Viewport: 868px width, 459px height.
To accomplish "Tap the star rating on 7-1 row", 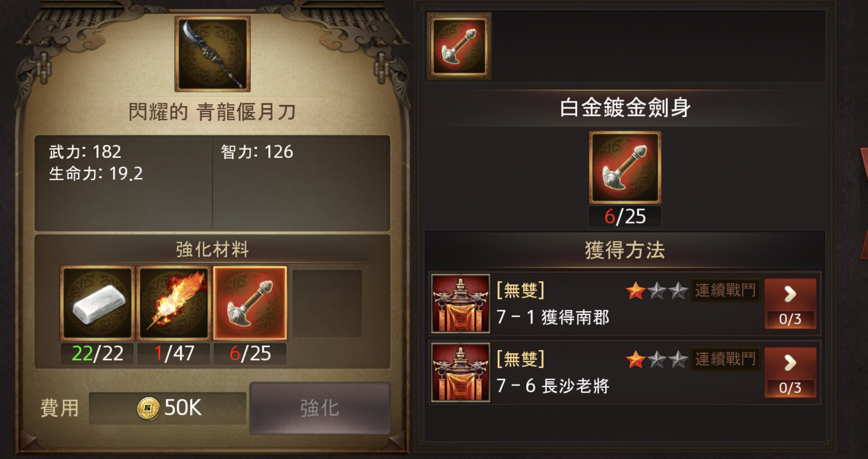I will point(656,290).
